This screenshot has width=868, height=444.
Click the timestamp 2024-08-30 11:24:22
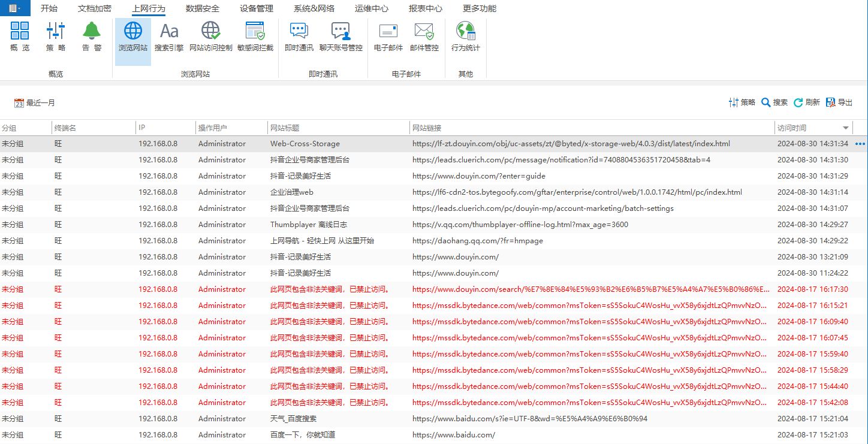coord(813,273)
